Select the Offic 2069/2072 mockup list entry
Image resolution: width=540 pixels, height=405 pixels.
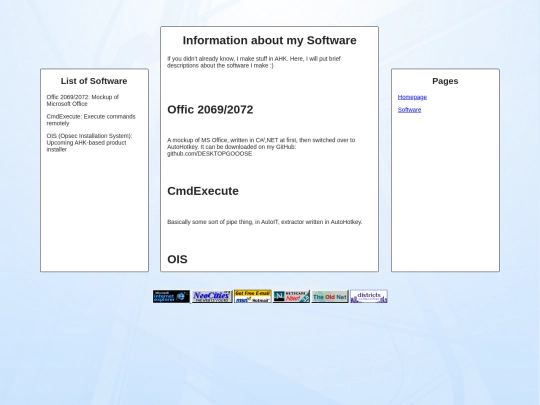83,100
